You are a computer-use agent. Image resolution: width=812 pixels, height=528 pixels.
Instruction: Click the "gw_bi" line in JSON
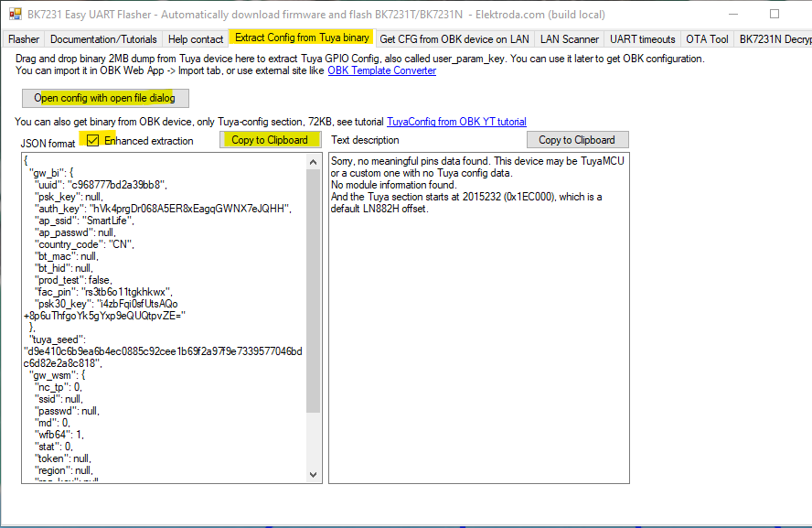click(51, 173)
